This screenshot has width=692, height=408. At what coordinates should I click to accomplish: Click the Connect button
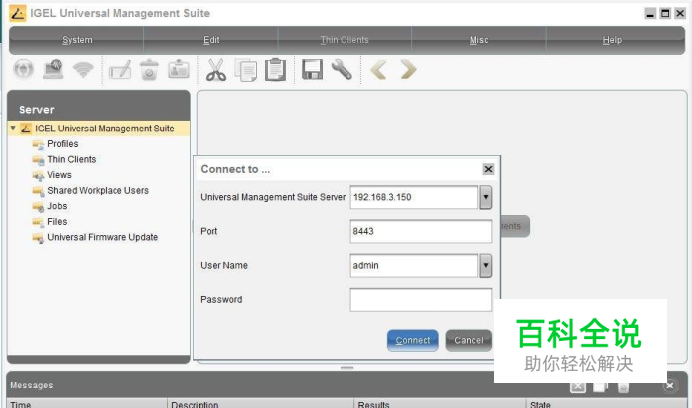(413, 340)
